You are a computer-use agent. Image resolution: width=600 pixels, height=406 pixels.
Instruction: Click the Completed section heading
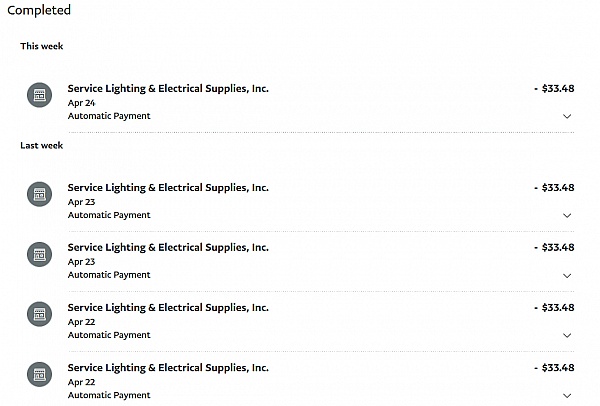[x=39, y=11]
